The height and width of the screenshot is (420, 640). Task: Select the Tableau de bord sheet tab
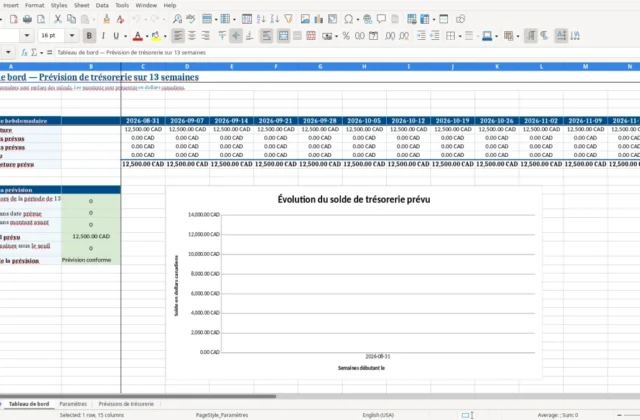click(29, 404)
